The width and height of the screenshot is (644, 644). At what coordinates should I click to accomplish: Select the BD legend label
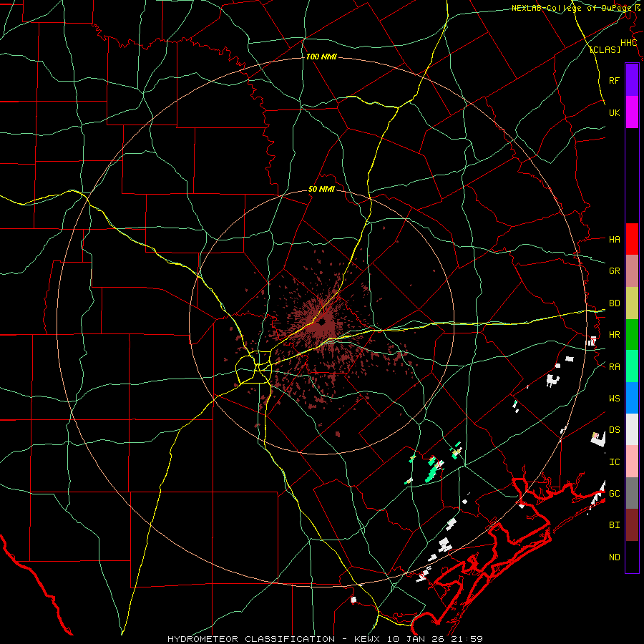615,303
